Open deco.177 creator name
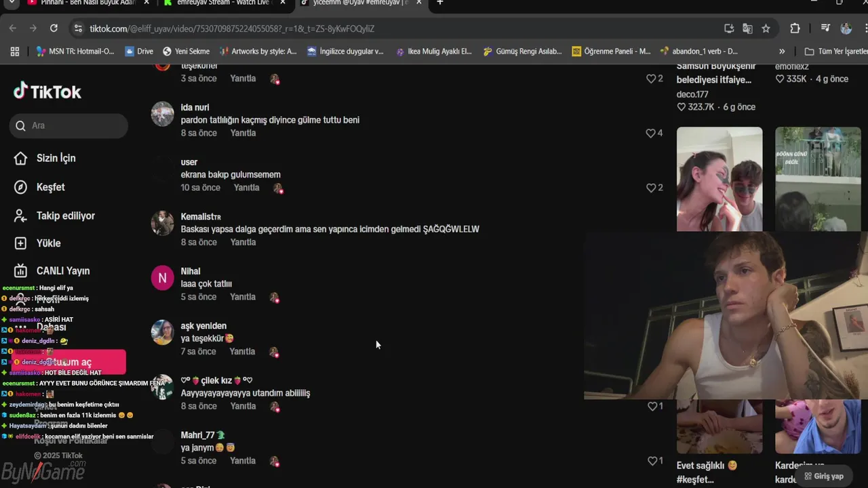The height and width of the screenshot is (488, 868). click(692, 94)
